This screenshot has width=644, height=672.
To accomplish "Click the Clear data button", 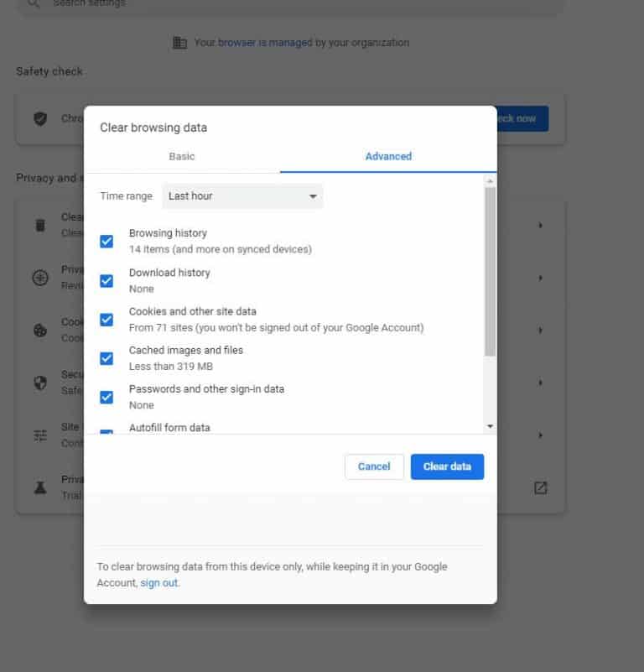I will coord(447,466).
